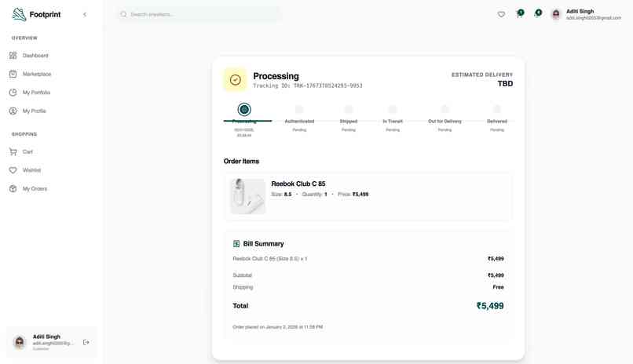
Task: Click the search magnifier icon
Action: click(123, 14)
